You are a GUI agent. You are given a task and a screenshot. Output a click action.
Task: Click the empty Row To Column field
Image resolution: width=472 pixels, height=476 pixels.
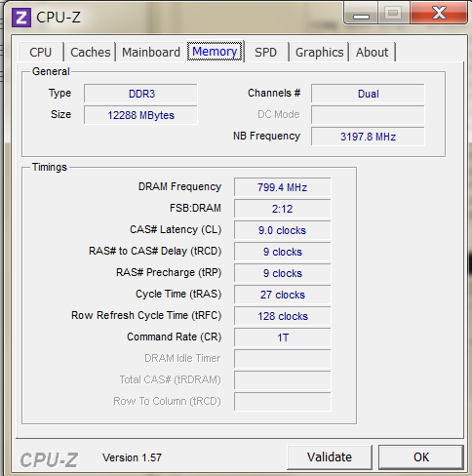pos(283,402)
